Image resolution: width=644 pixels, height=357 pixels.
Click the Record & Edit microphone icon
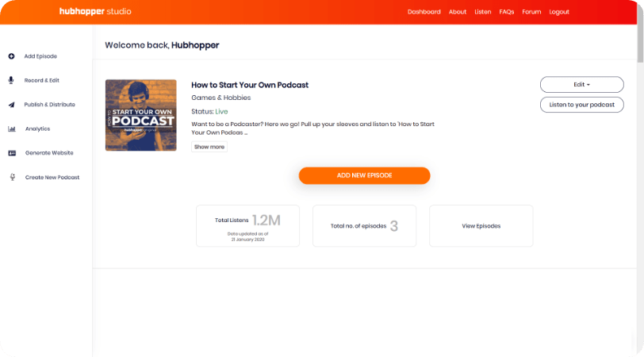click(11, 80)
